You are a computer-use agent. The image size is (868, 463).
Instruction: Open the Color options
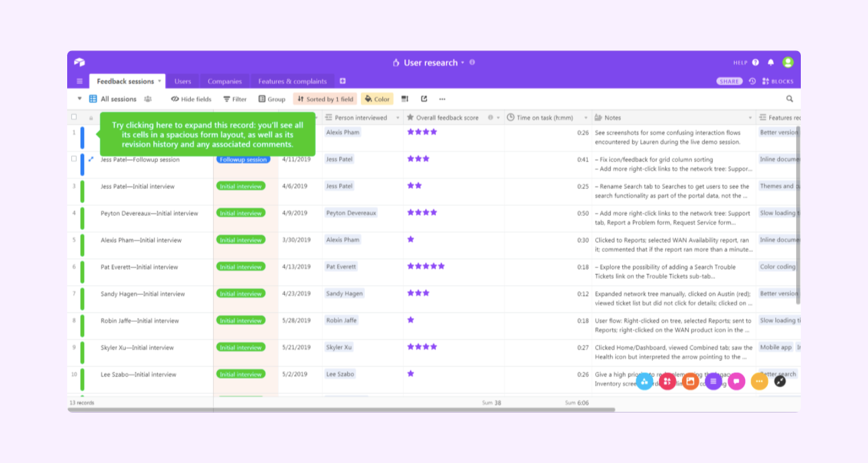(x=377, y=99)
